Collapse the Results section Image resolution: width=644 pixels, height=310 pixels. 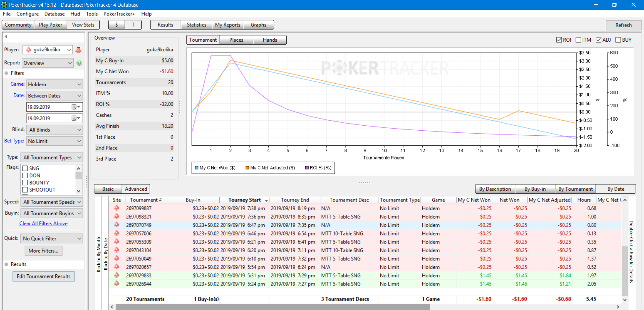coord(6,264)
